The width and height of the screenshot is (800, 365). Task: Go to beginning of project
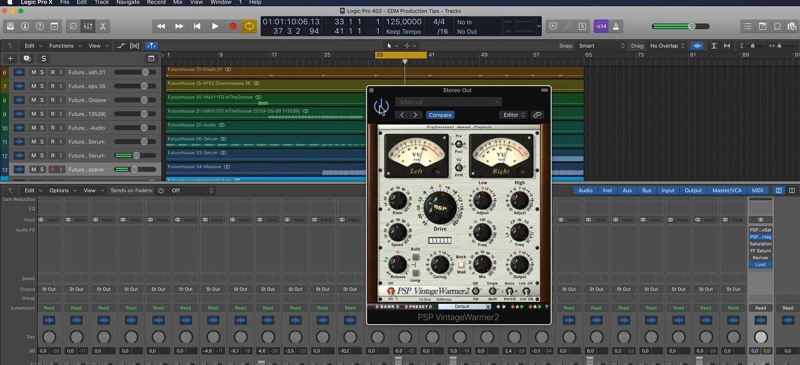tap(197, 26)
